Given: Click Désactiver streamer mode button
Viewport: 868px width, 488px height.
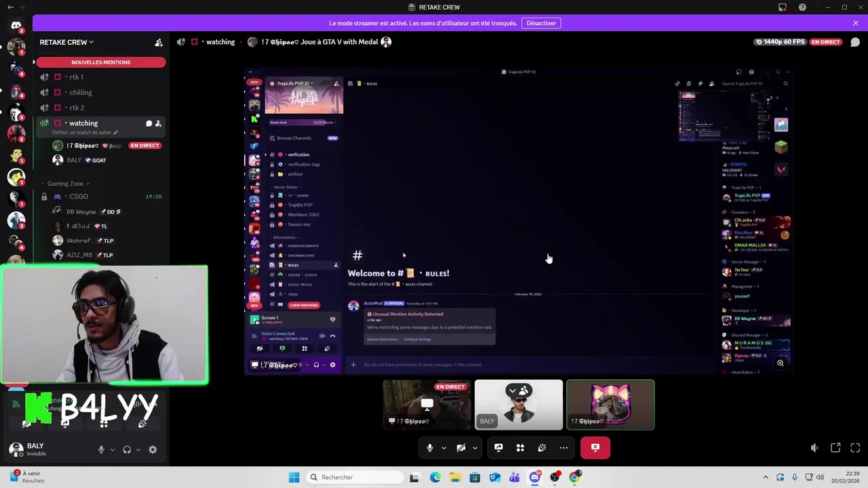Looking at the screenshot, I should [x=541, y=23].
